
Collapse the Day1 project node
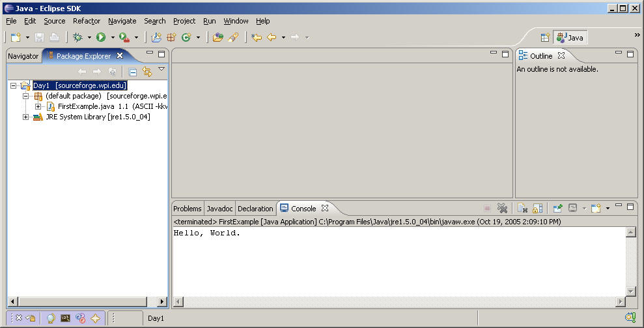[14, 85]
